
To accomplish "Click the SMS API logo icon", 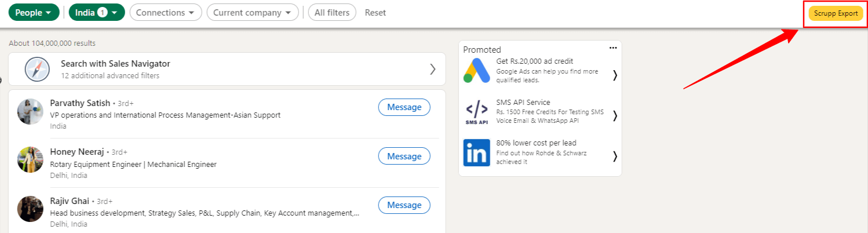I will click(x=477, y=112).
